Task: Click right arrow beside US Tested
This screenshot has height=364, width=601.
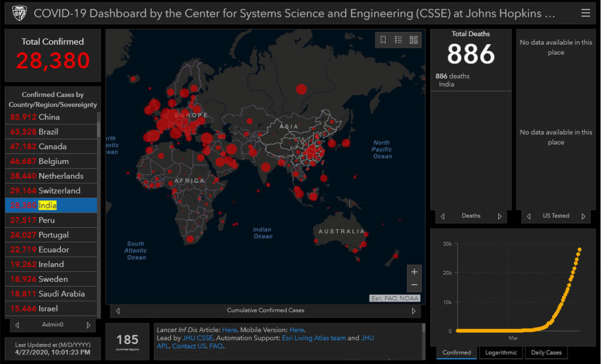Action: click(x=583, y=216)
